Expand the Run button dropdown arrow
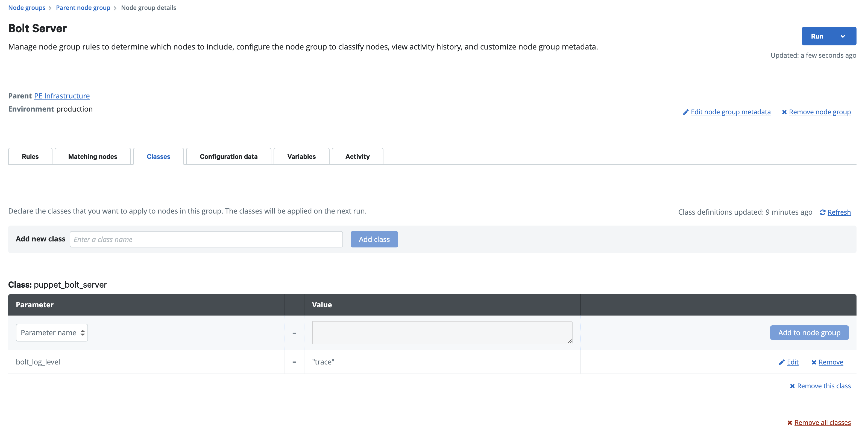This screenshot has width=868, height=432. tap(843, 36)
